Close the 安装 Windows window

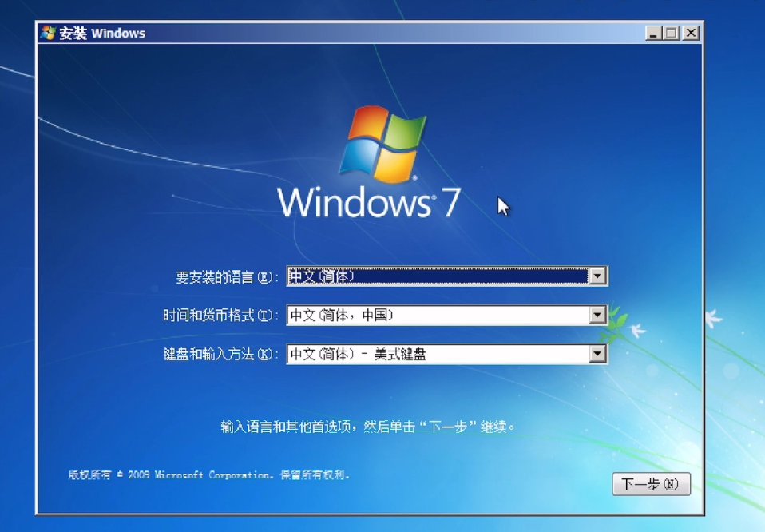tap(691, 34)
